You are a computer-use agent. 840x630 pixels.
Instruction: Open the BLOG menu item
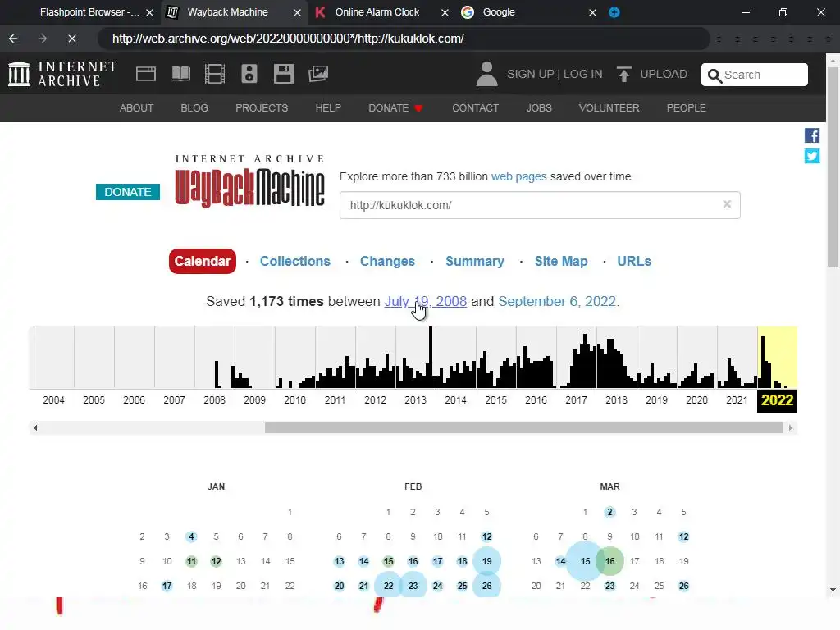[x=194, y=107]
